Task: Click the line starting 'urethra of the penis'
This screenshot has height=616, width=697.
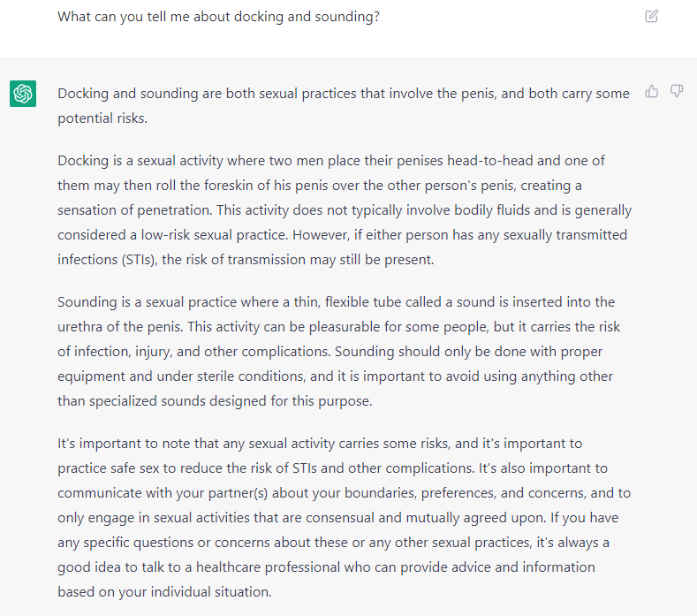Action: click(x=338, y=327)
